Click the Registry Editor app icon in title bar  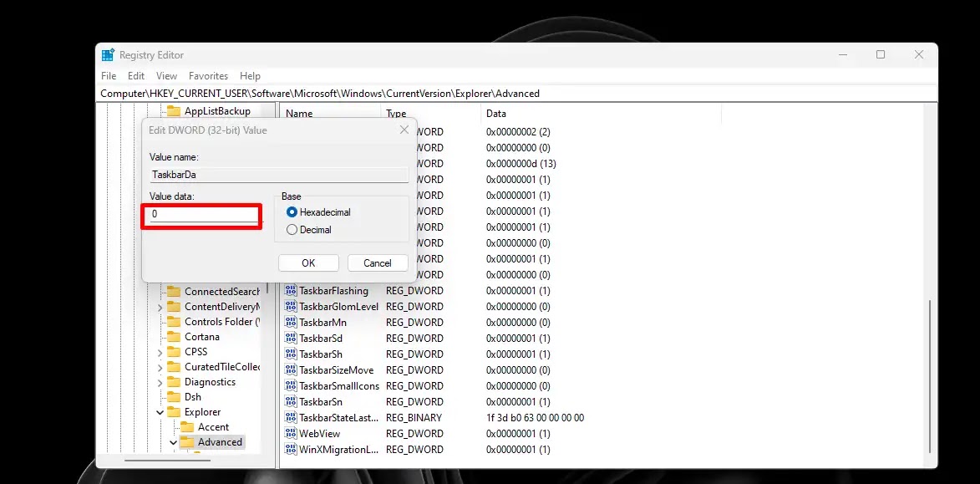(x=108, y=55)
